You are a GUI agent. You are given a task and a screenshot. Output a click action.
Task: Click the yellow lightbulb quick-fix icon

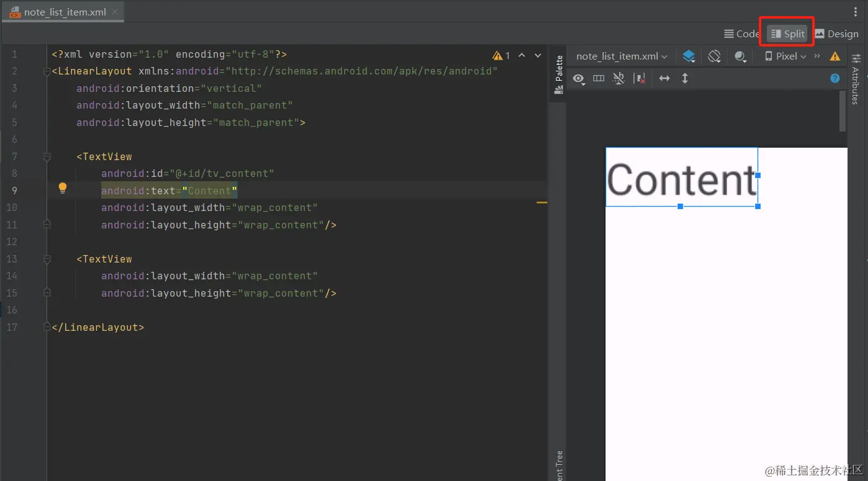[63, 188]
